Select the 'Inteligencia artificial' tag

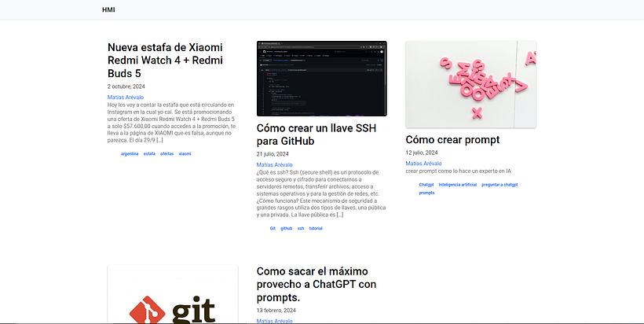click(x=458, y=185)
